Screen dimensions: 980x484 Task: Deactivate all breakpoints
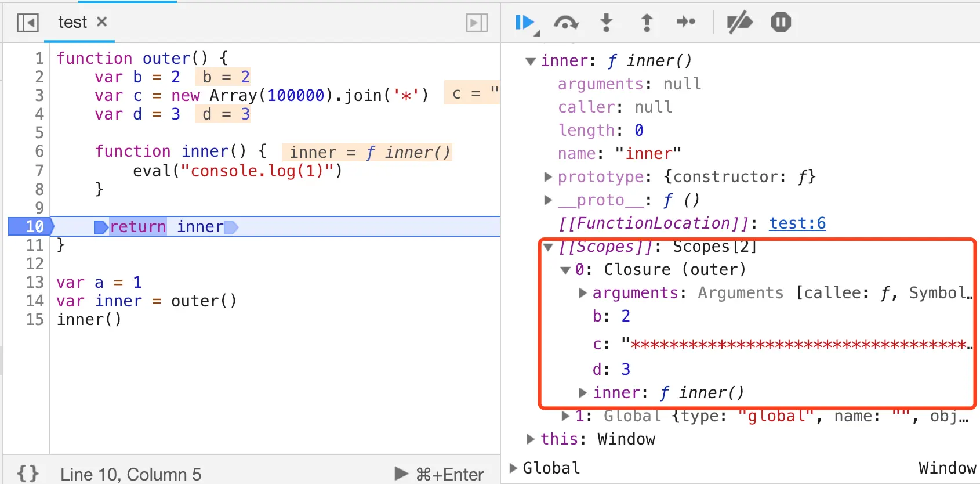(x=739, y=23)
